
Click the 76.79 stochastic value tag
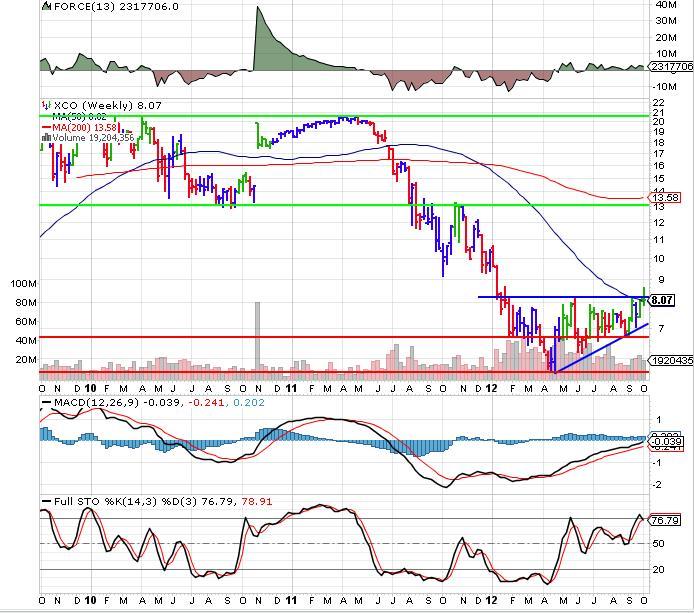[x=665, y=520]
